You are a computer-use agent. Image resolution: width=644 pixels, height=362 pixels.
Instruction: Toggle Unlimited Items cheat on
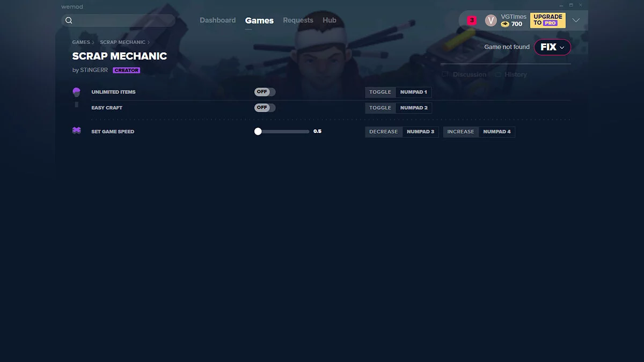265,92
